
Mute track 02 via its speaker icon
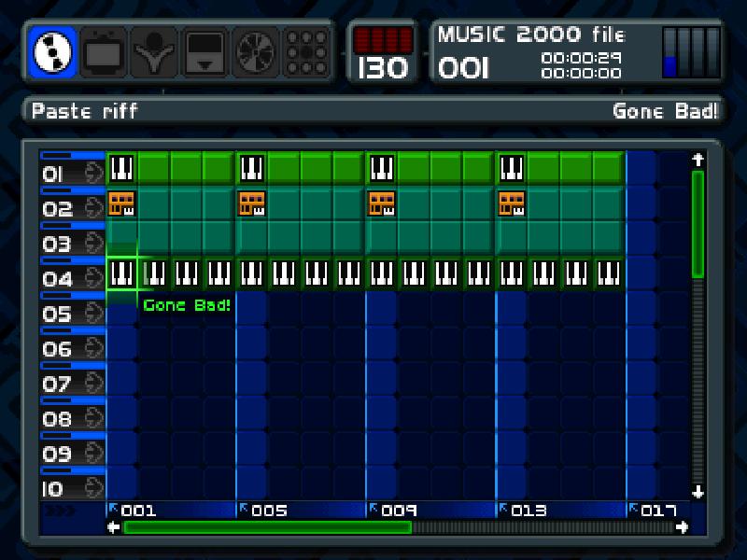pyautogui.click(x=94, y=208)
